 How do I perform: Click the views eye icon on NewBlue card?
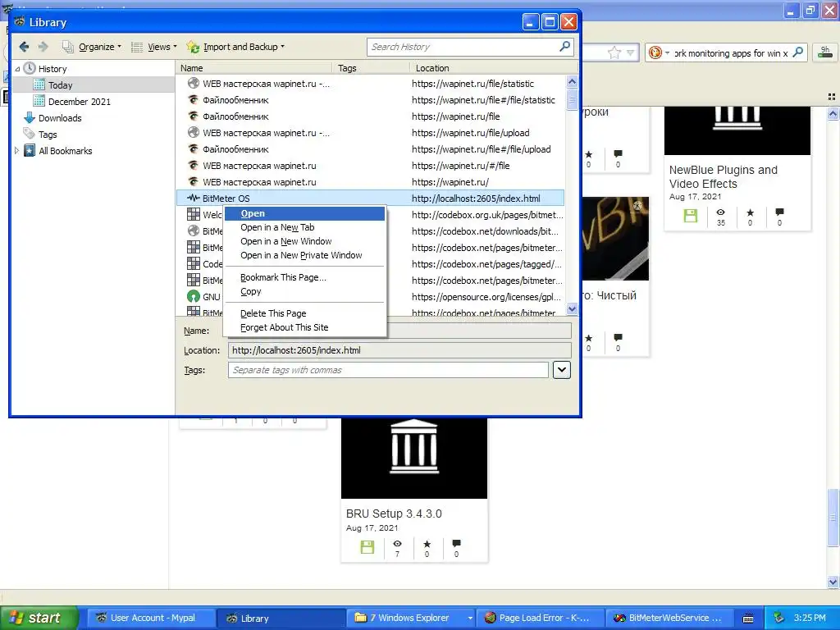coord(720,212)
